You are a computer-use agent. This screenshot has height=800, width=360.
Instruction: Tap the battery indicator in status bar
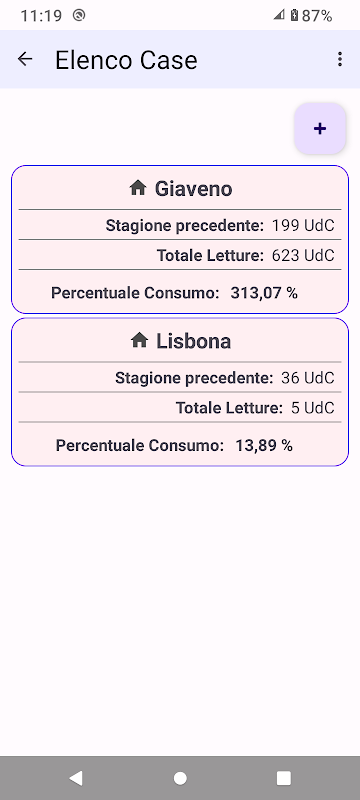[294, 16]
